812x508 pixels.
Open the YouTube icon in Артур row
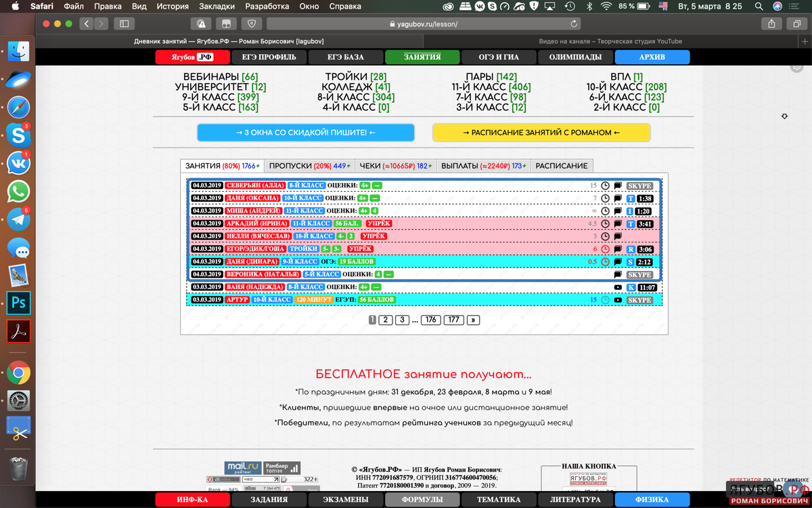click(x=618, y=299)
